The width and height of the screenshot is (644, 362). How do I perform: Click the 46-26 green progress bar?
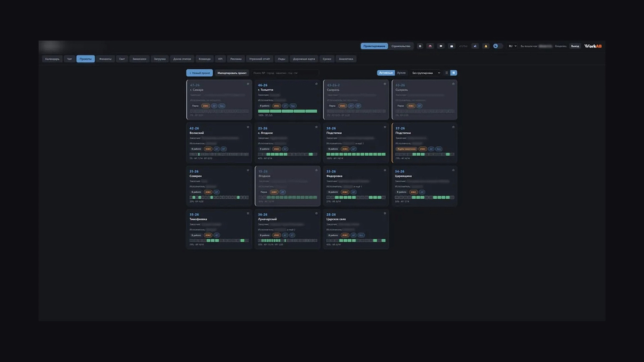287,111
